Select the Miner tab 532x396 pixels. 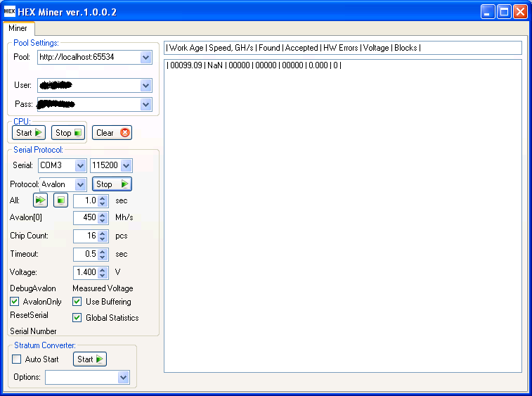(x=18, y=29)
